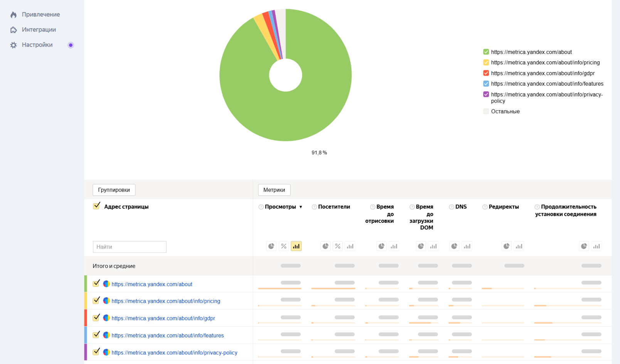Click help icon next to Просмотры header

tap(261, 207)
